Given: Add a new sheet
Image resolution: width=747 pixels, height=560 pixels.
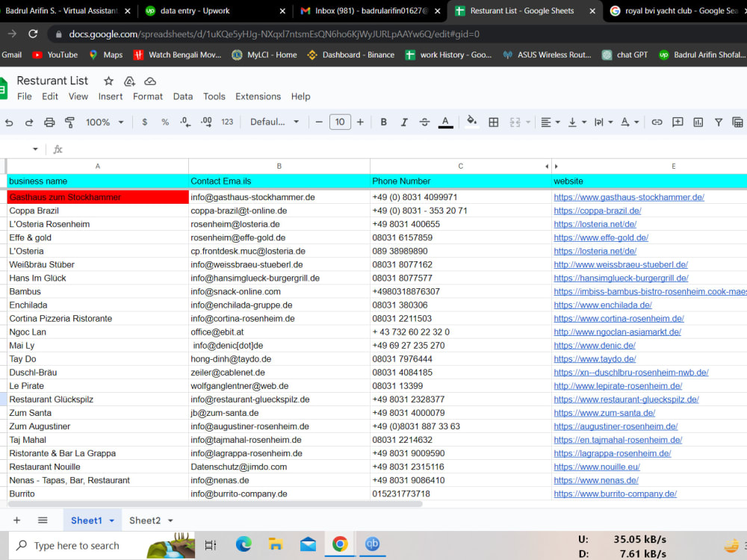Looking at the screenshot, I should click(16, 520).
